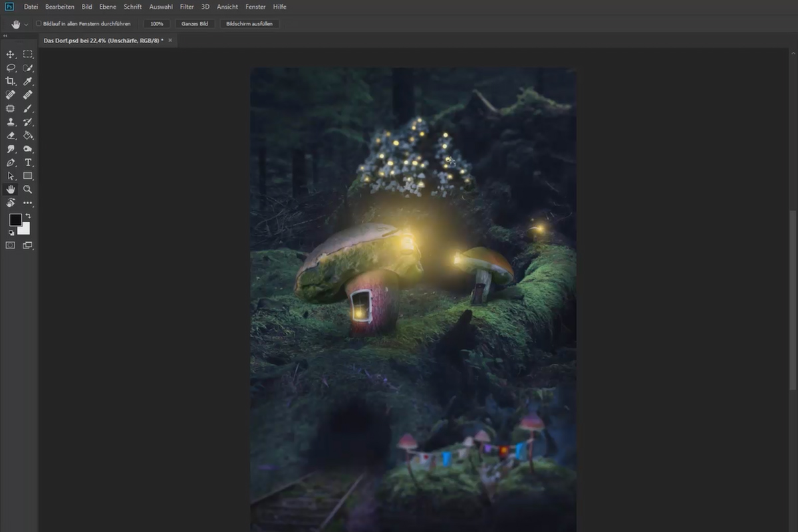Open the Ebene menu

click(108, 7)
